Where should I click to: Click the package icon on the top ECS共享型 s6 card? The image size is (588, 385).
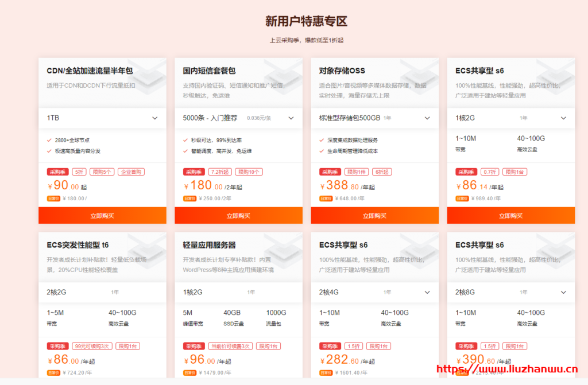pyautogui.click(x=554, y=80)
